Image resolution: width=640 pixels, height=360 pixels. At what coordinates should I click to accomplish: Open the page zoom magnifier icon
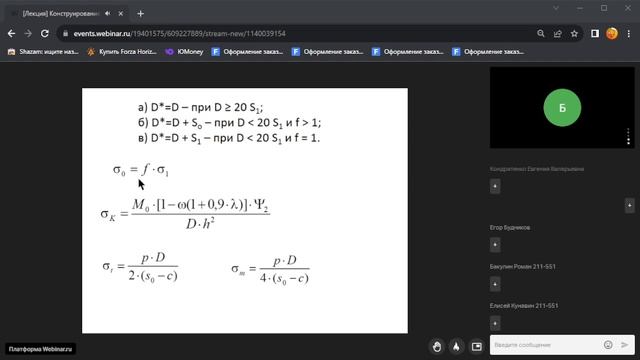(x=541, y=34)
